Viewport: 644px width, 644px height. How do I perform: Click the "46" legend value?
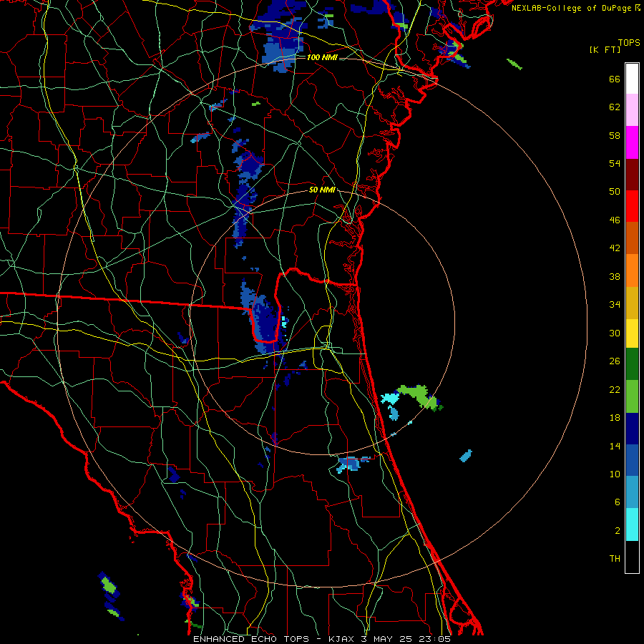click(x=615, y=220)
